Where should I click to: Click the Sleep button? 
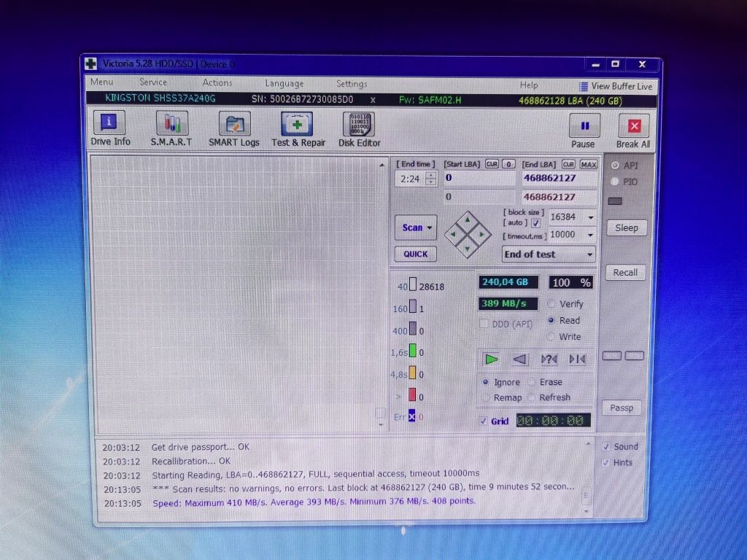(627, 228)
